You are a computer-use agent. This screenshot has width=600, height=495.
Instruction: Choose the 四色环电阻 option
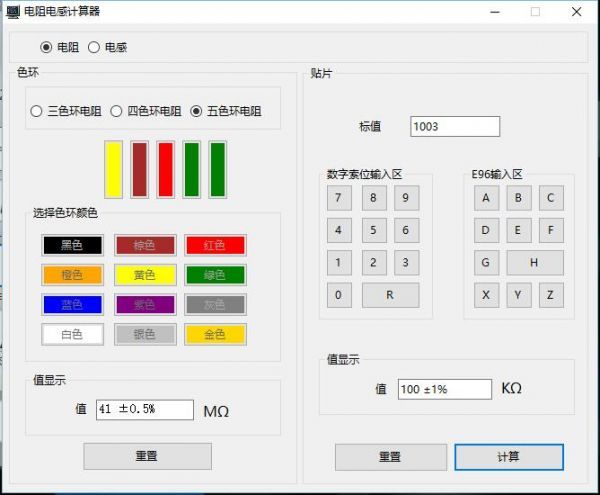[x=116, y=111]
